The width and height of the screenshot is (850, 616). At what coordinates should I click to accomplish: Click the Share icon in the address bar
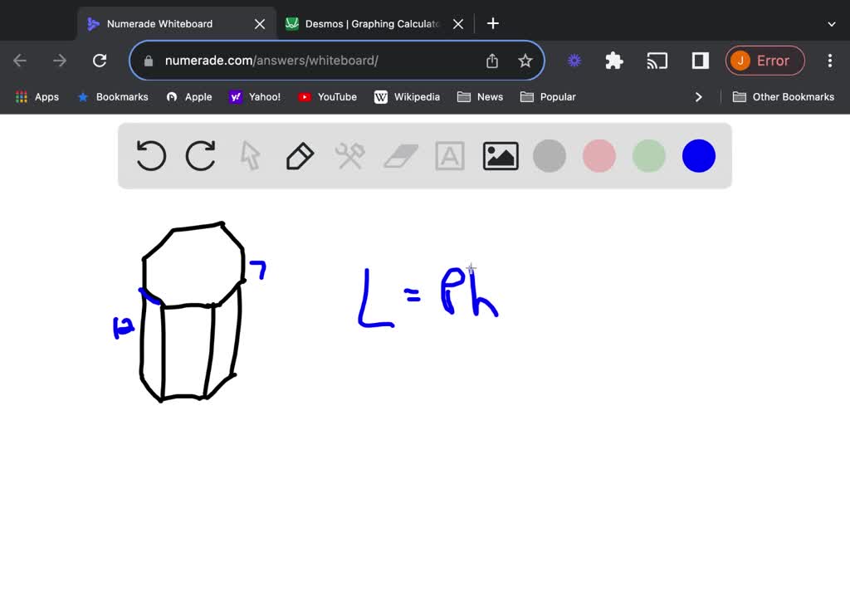point(491,60)
